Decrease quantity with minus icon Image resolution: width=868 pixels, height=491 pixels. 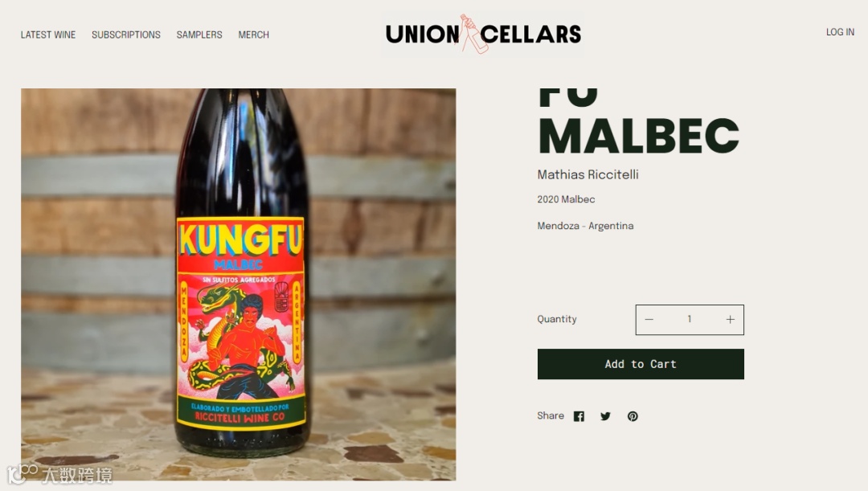point(649,319)
